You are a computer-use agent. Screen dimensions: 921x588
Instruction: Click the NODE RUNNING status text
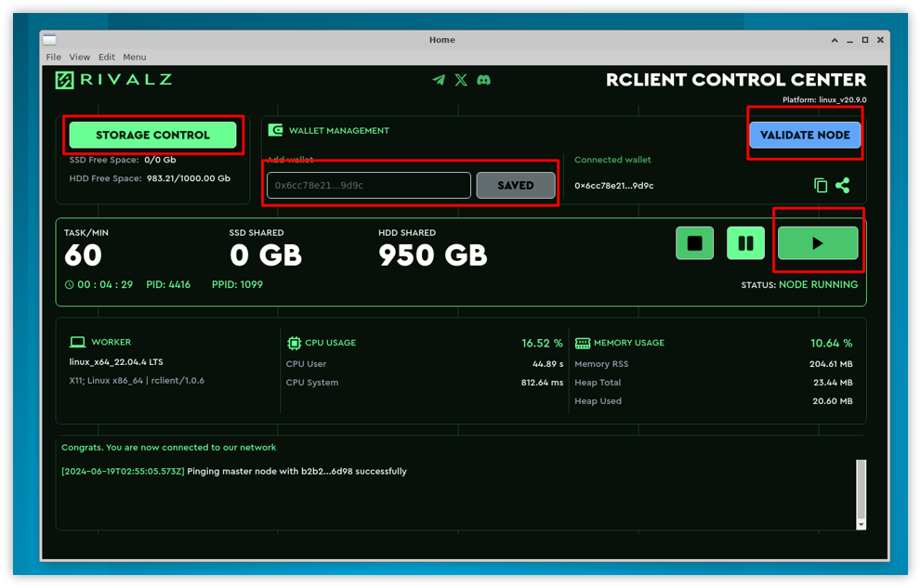tap(818, 284)
